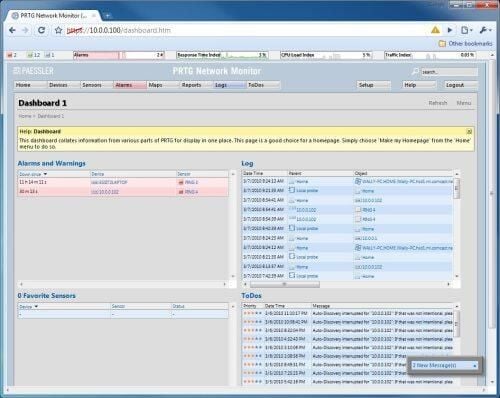This screenshot has height=398, width=500.
Task: Open the ToDos section heading link
Action: pos(251,296)
